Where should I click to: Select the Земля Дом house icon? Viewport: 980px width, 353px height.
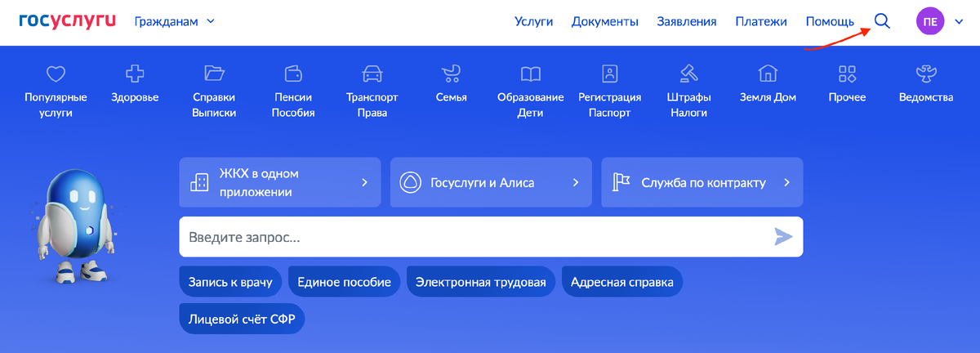pos(768,74)
